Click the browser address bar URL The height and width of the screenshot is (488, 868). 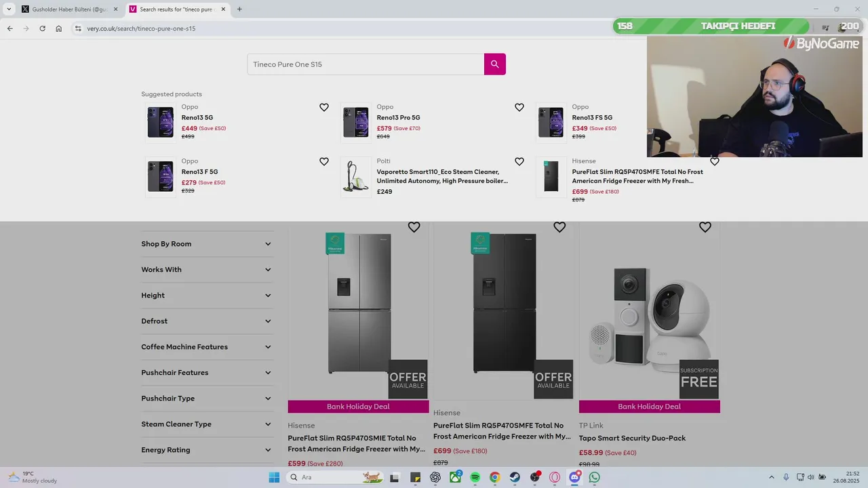click(x=141, y=28)
